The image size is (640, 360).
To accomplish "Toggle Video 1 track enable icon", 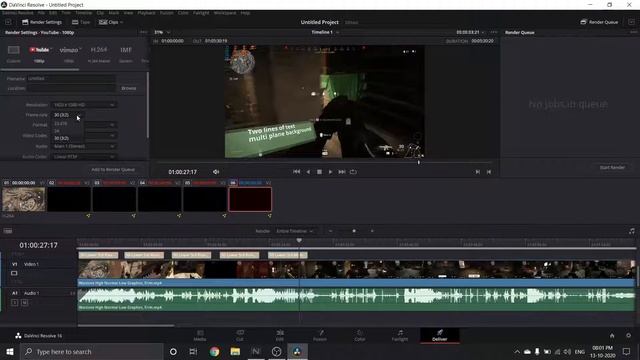I will [x=14, y=273].
